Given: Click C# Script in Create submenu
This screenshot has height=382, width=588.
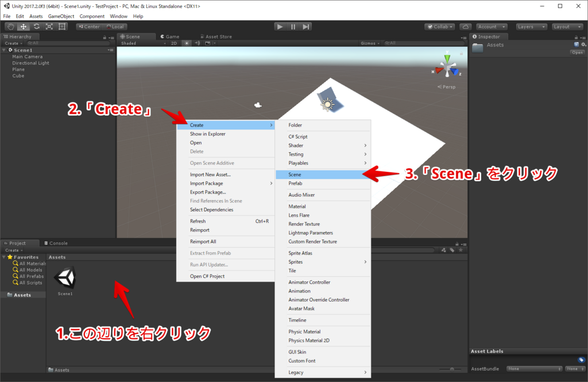Looking at the screenshot, I should pos(323,137).
